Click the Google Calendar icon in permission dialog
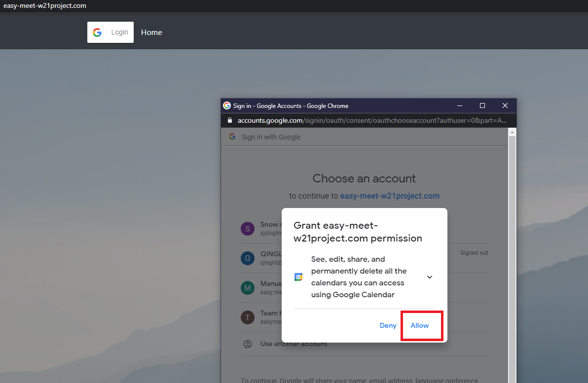Viewport: 588px width, 383px height. (298, 277)
